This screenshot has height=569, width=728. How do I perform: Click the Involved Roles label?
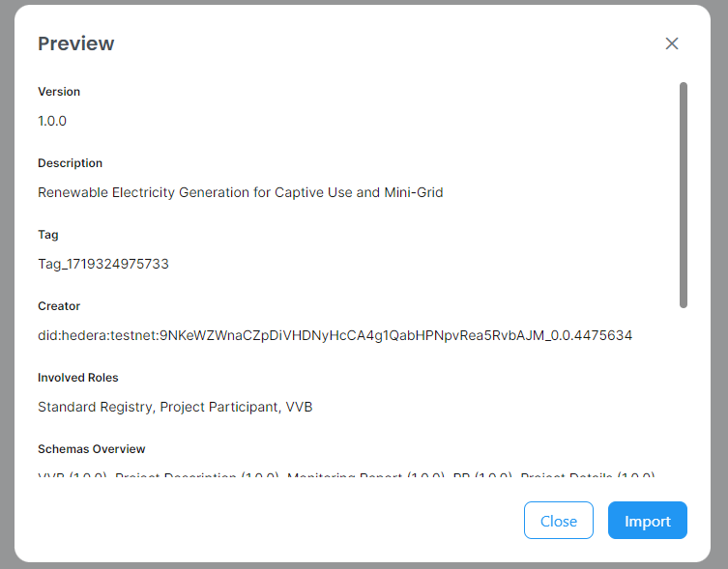coord(78,378)
